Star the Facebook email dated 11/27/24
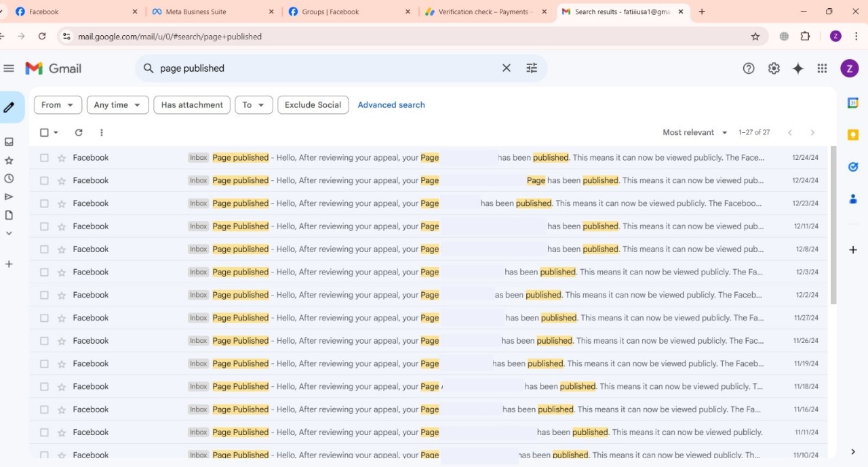This screenshot has height=467, width=868. [x=62, y=318]
